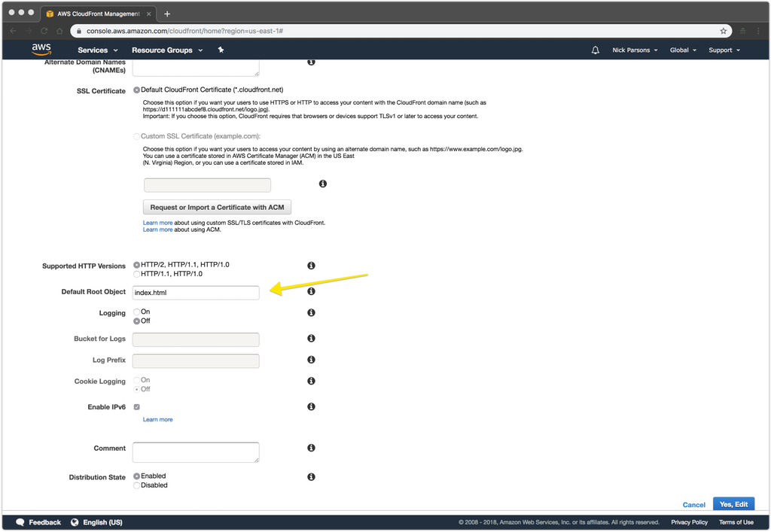This screenshot has height=532, width=771.
Task: Click the address bar lock icon
Action: pyautogui.click(x=78, y=31)
